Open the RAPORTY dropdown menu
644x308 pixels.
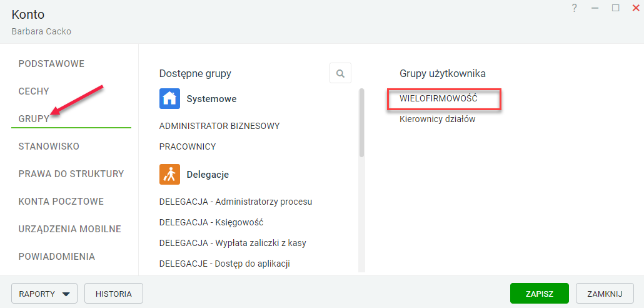44,294
